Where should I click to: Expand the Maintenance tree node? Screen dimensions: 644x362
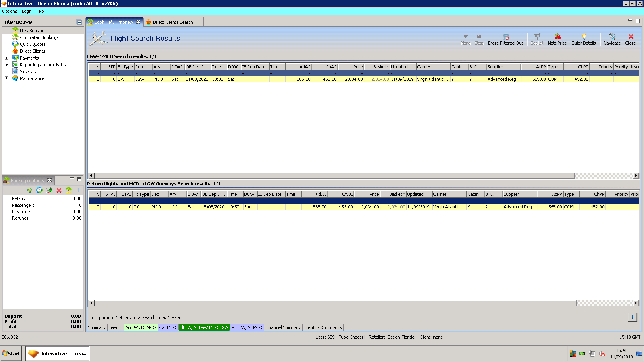(x=6, y=78)
